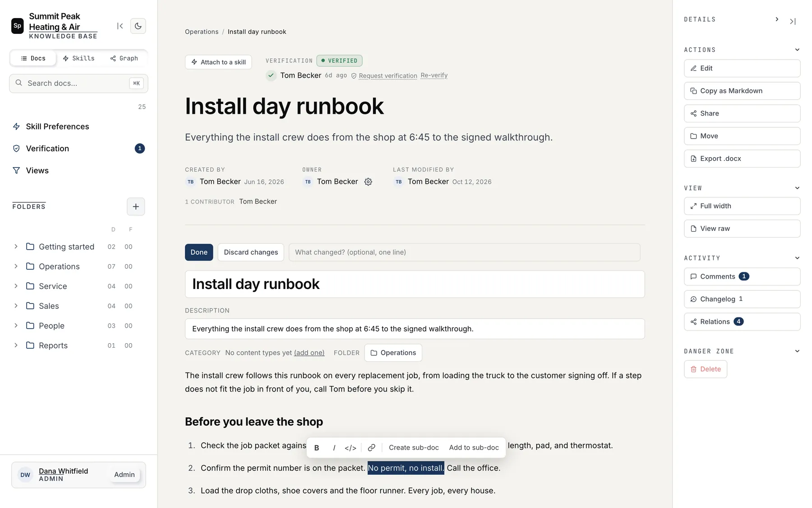Expand the Reports folder
812x508 pixels.
click(16, 345)
